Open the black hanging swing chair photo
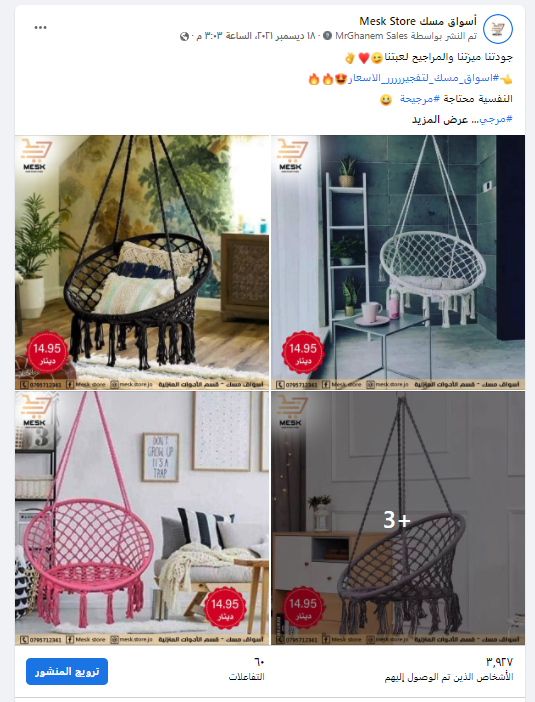Viewport: 535px width, 702px height. click(142, 262)
